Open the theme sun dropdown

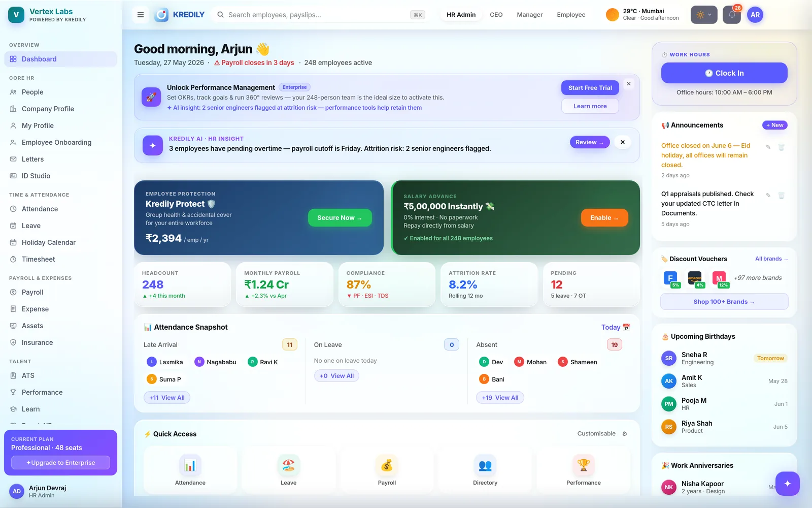coord(704,15)
